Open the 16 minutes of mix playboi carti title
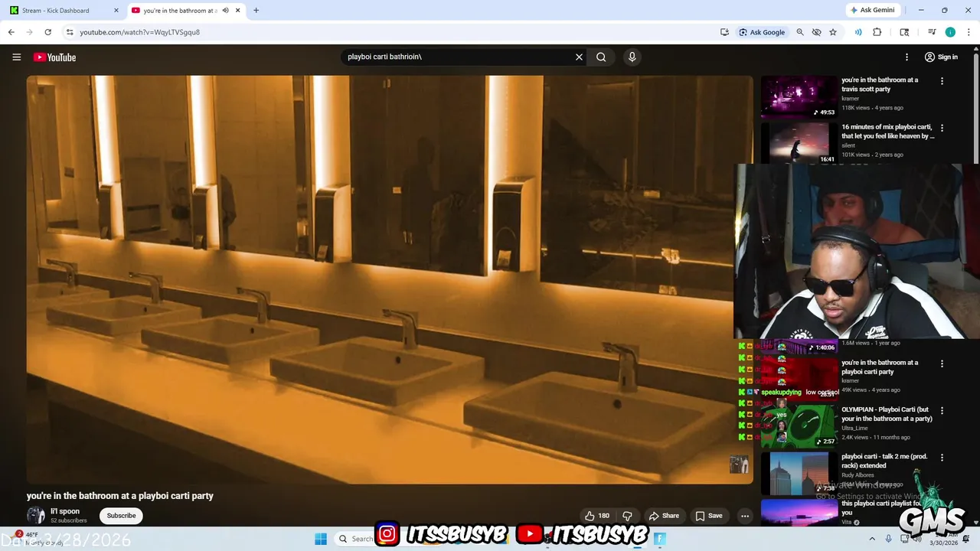The height and width of the screenshot is (551, 980). click(888, 132)
